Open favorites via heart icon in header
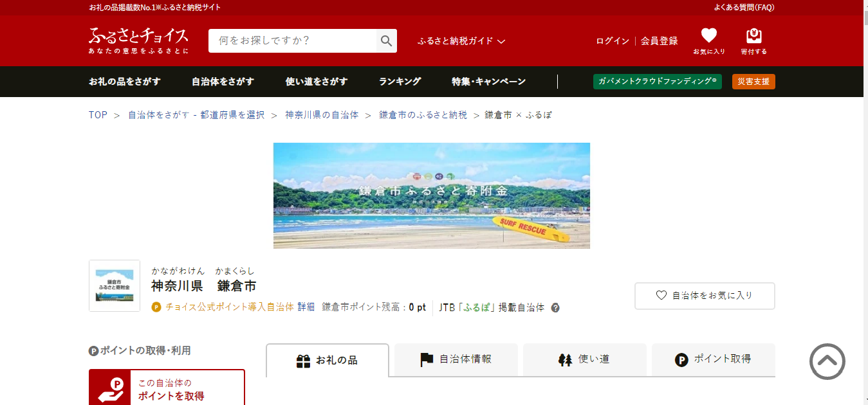 click(708, 36)
